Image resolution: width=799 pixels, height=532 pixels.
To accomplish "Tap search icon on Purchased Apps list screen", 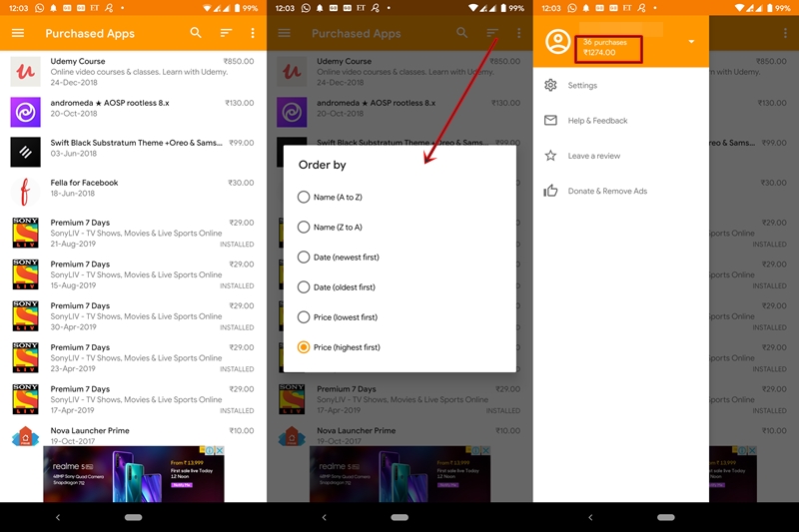I will [x=196, y=33].
